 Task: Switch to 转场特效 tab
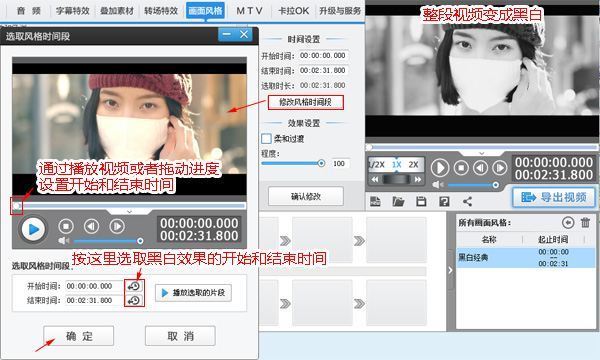[x=161, y=11]
